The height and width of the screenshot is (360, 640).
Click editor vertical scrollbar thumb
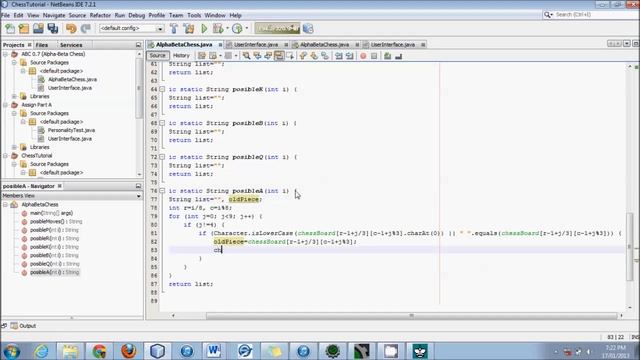point(630,247)
